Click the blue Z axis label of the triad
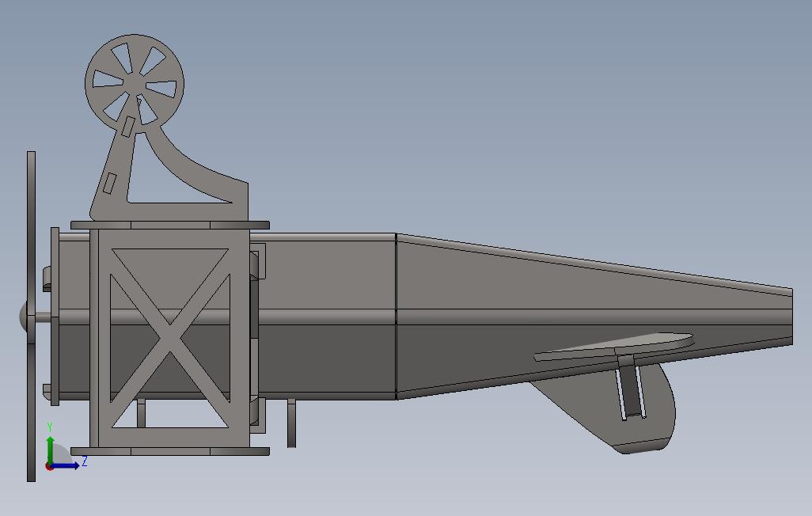Image resolution: width=812 pixels, height=516 pixels. point(85,461)
